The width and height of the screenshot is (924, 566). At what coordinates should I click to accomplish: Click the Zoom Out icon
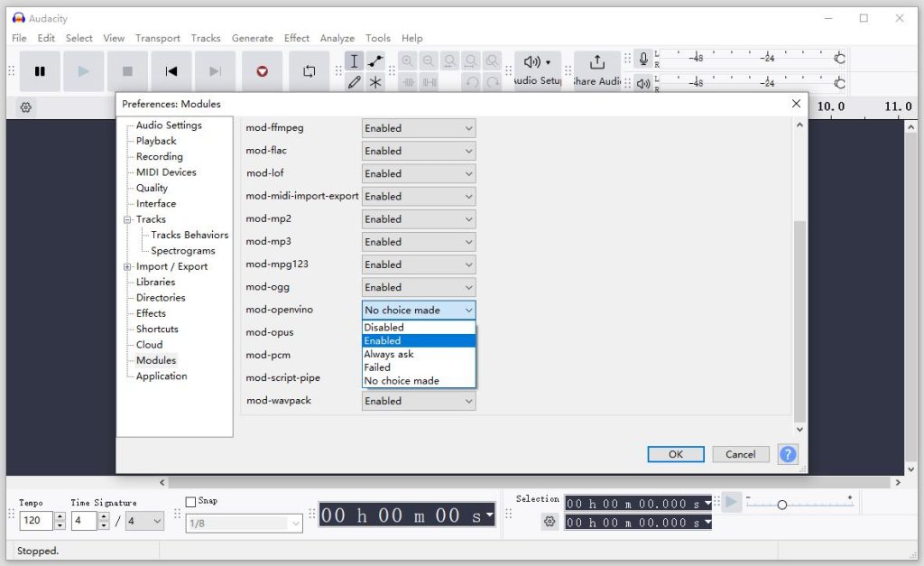429,60
